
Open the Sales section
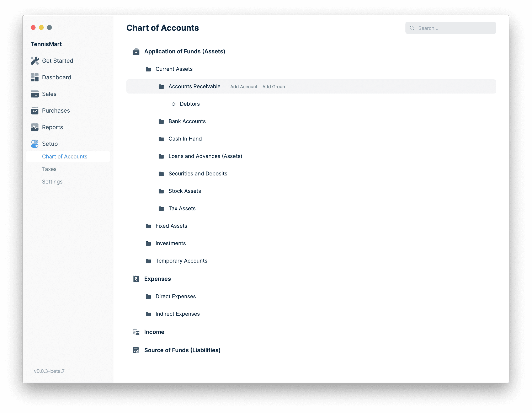[x=49, y=94]
